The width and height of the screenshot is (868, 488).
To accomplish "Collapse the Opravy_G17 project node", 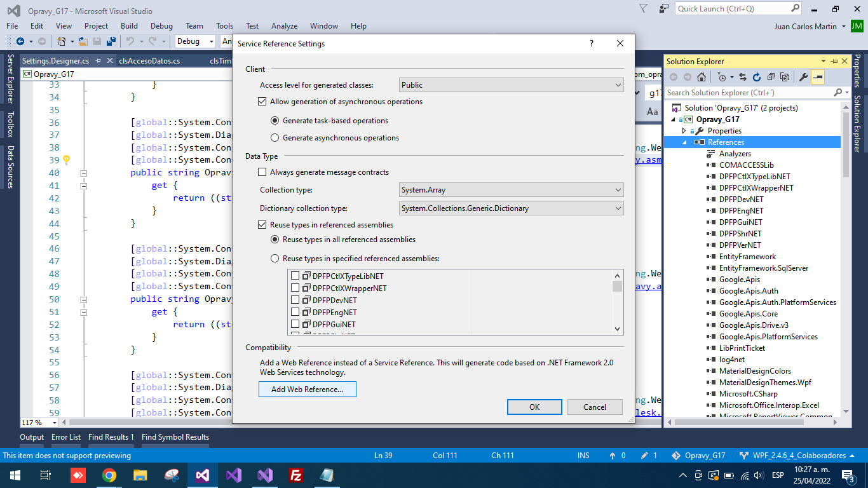I will [x=674, y=119].
